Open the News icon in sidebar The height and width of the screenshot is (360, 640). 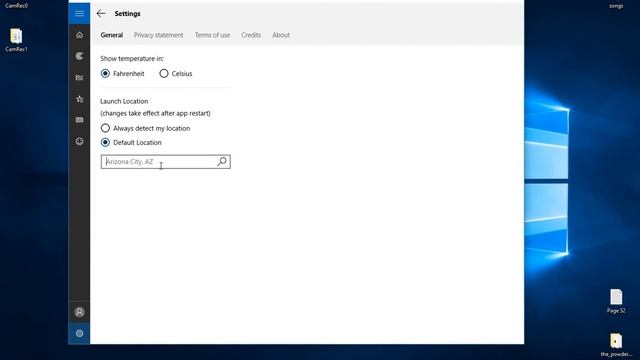coord(79,120)
